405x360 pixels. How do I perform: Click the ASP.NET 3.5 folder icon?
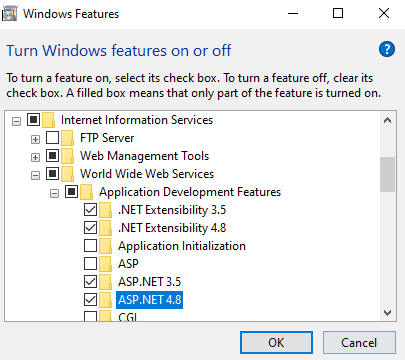[x=106, y=282]
